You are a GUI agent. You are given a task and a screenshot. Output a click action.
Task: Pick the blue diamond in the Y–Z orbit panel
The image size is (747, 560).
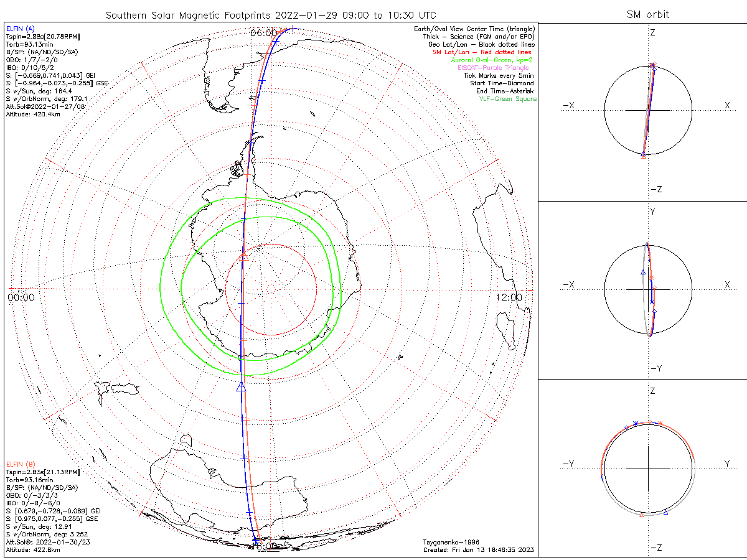click(626, 427)
